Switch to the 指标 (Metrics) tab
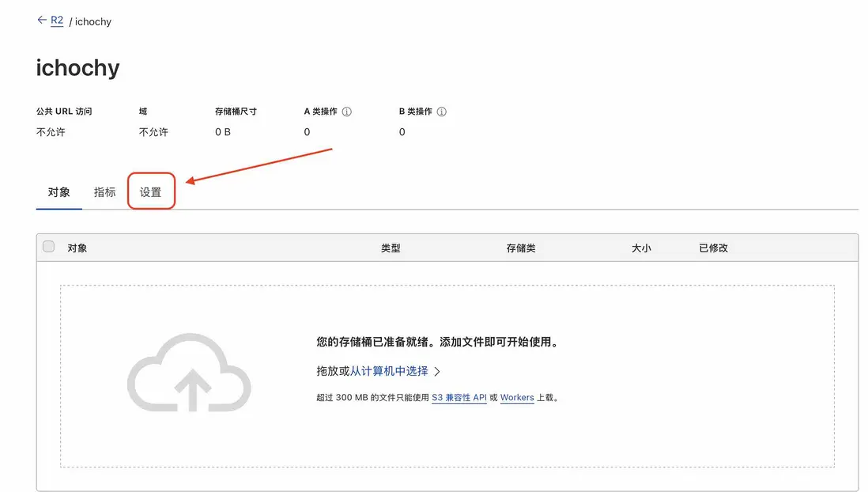 tap(104, 191)
